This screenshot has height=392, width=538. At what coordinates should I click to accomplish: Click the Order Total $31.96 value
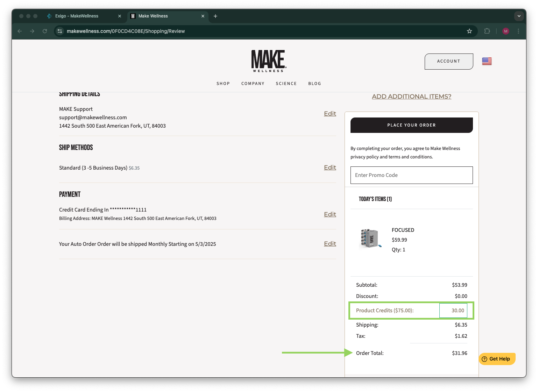(460, 353)
